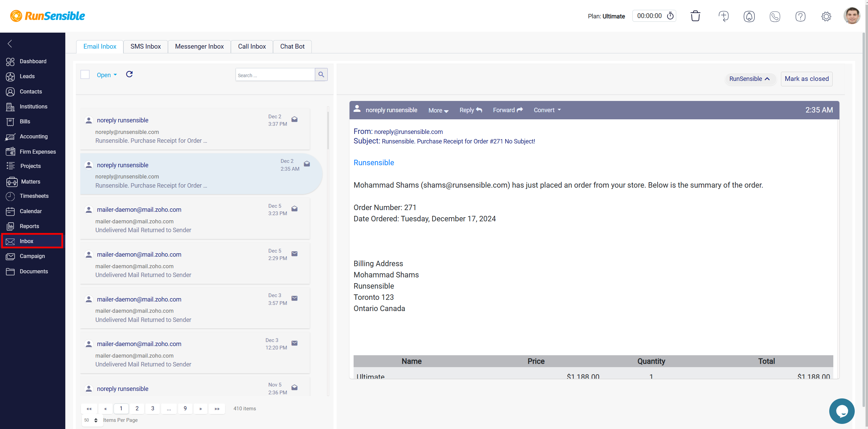Screen dimensions: 868x429
Task: Click the Forward option on email
Action: tap(507, 109)
